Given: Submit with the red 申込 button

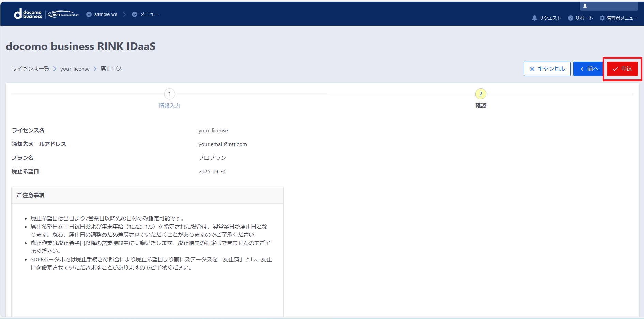Looking at the screenshot, I should [x=622, y=69].
